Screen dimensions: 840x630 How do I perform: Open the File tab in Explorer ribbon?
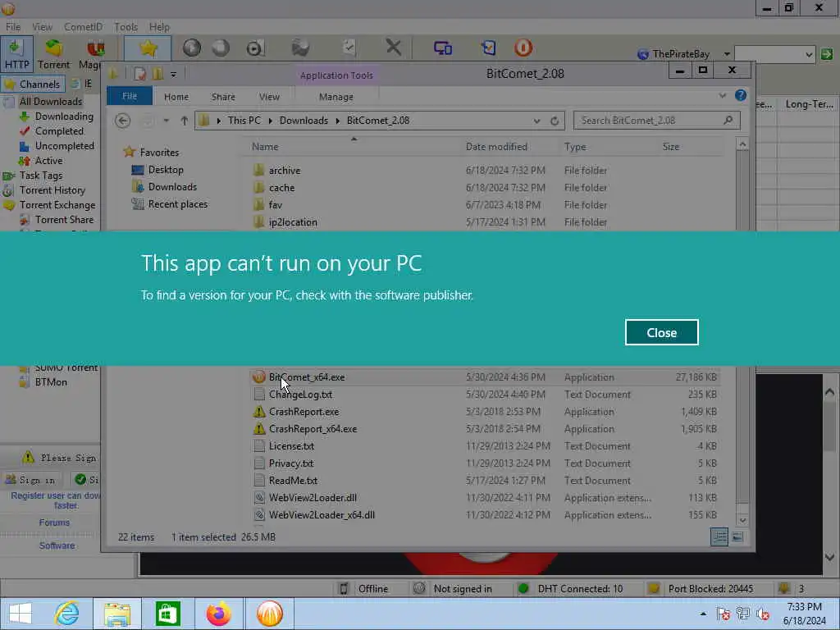(130, 96)
